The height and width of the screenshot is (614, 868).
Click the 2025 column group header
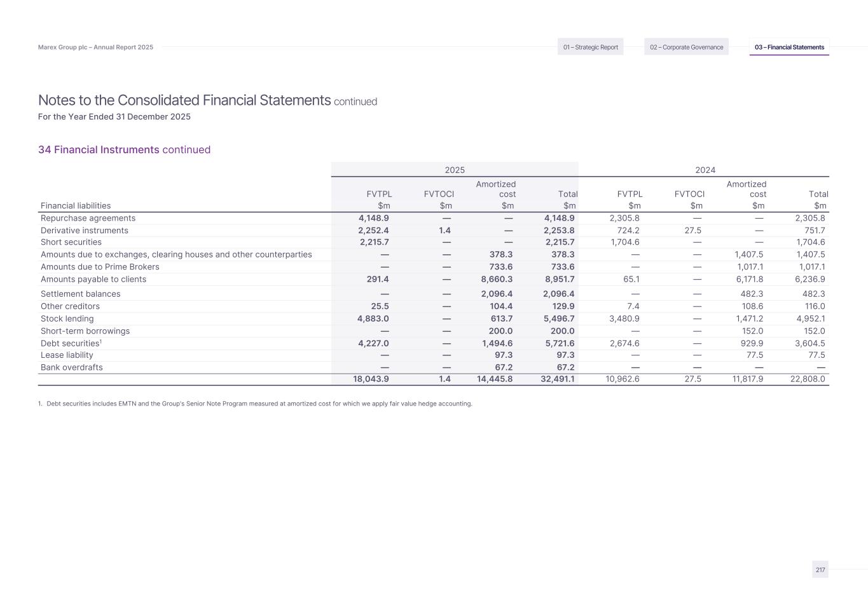pyautogui.click(x=454, y=170)
